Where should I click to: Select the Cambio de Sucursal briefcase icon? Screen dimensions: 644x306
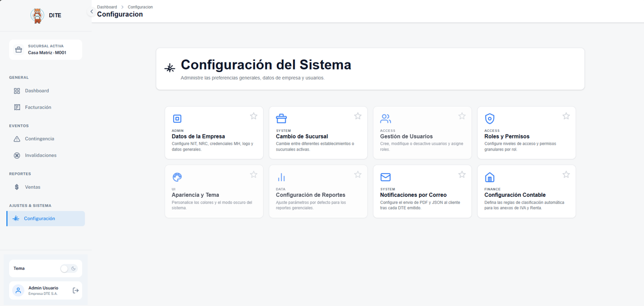281,118
